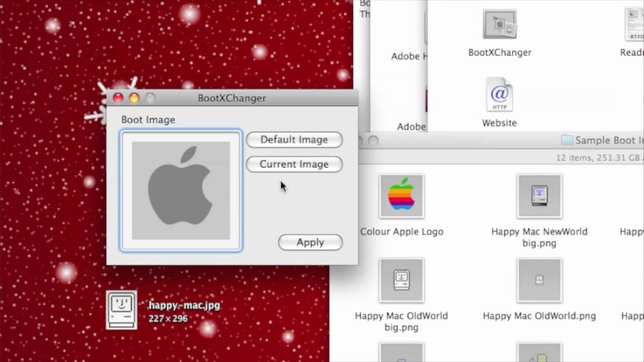Viewport: 644px width, 362px height.
Task: Click the Current Image button
Action: (294, 164)
